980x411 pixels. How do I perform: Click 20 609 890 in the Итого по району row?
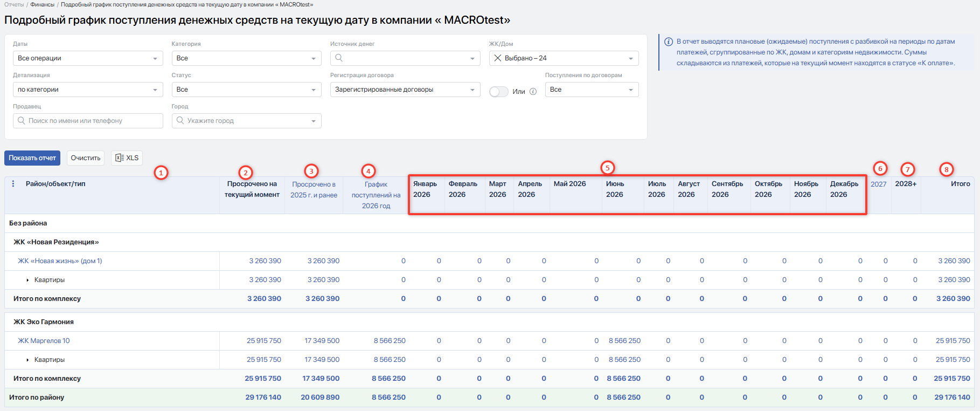320,398
